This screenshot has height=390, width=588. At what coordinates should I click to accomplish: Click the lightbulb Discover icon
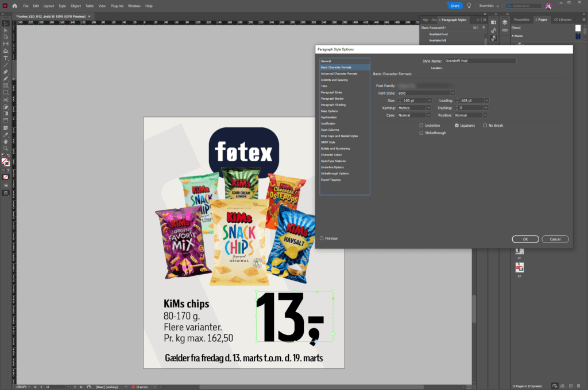469,6
